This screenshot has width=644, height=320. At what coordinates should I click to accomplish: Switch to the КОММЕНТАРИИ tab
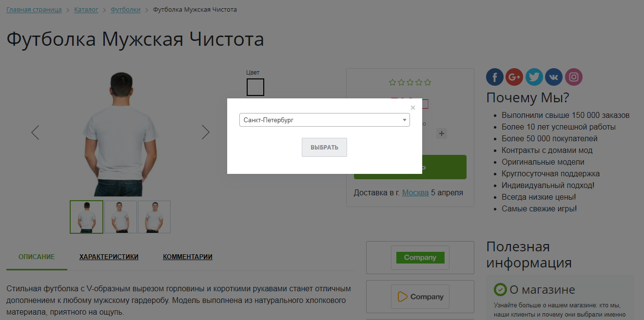click(x=187, y=257)
